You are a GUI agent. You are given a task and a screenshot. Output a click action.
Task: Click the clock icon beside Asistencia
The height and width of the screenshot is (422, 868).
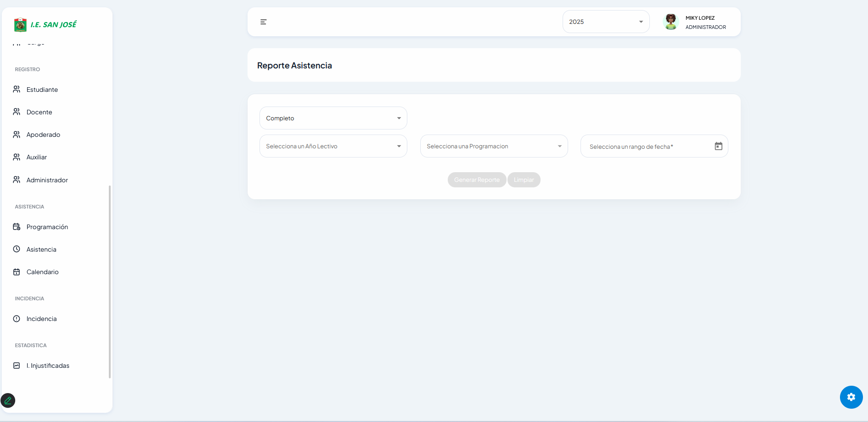tap(17, 249)
